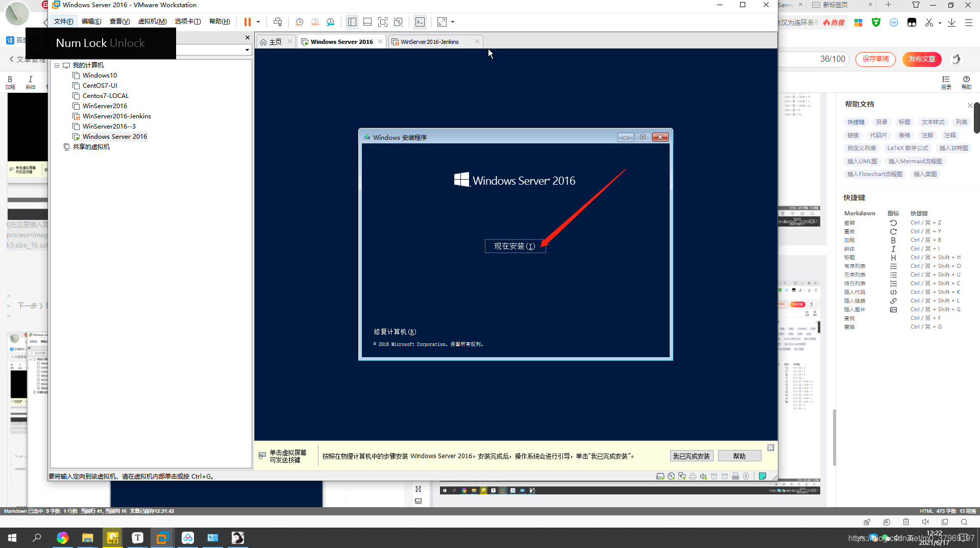Click the bold 加粗 editor icon

click(10, 82)
